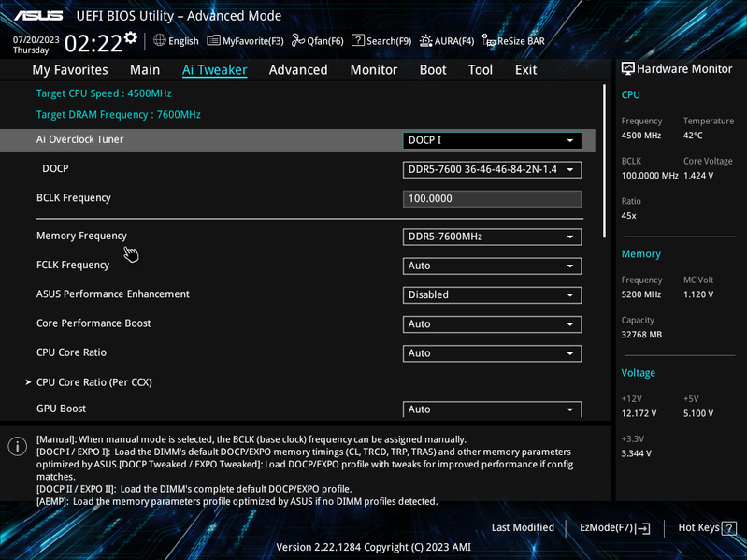Select the Memory Frequency label

tap(81, 236)
